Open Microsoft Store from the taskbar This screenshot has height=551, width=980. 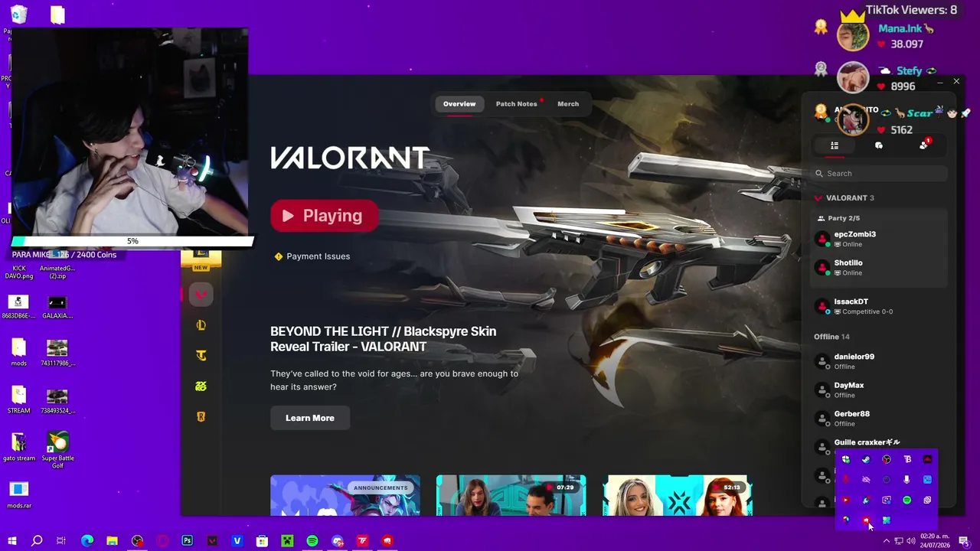click(262, 541)
